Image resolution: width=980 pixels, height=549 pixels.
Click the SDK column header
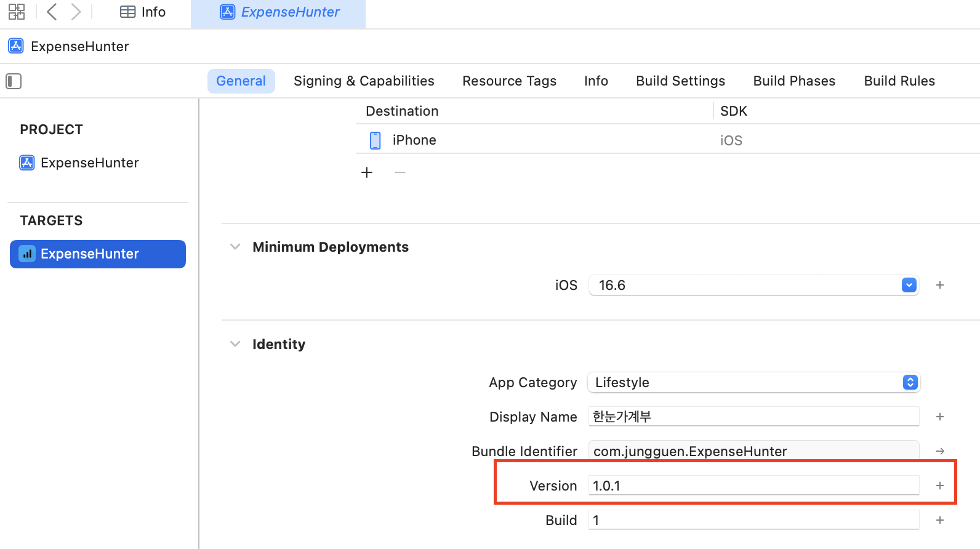(734, 111)
